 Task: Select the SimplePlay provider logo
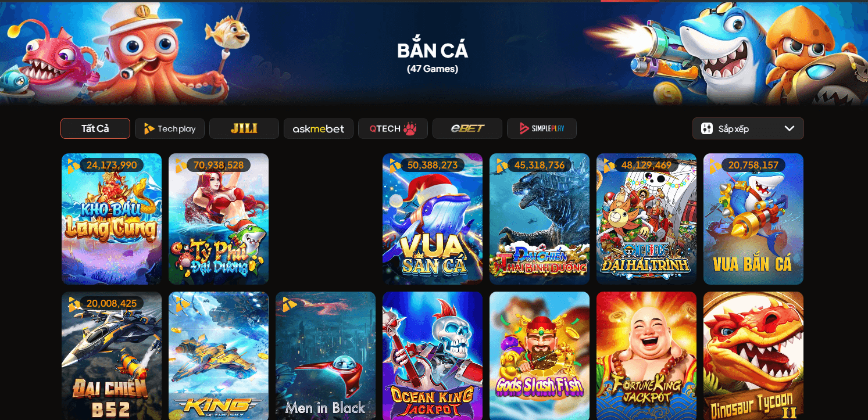542,128
